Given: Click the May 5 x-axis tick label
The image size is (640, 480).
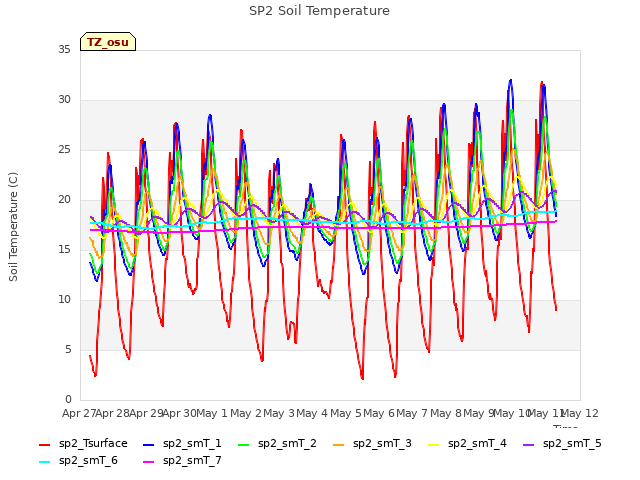Looking at the screenshot, I should (346, 413).
